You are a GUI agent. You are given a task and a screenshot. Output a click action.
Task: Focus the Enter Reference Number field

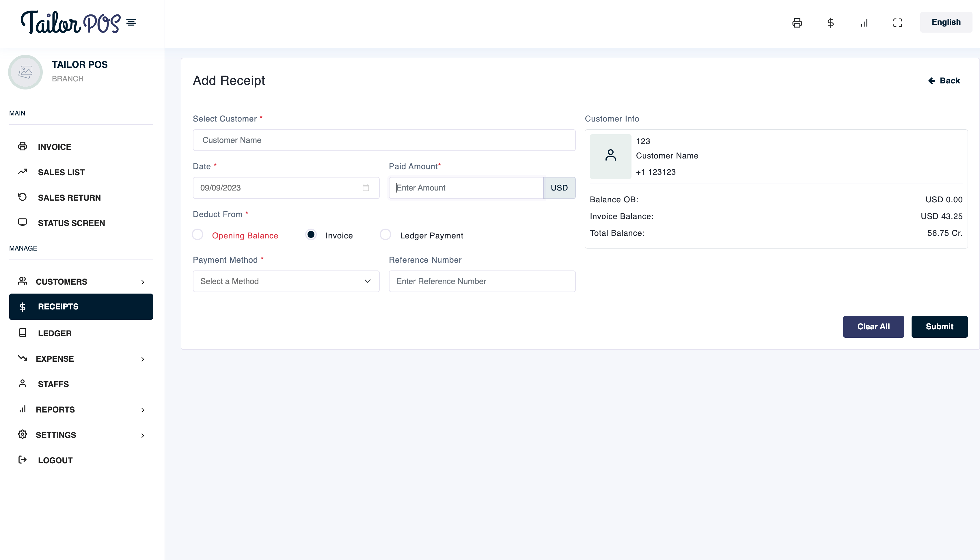point(482,281)
